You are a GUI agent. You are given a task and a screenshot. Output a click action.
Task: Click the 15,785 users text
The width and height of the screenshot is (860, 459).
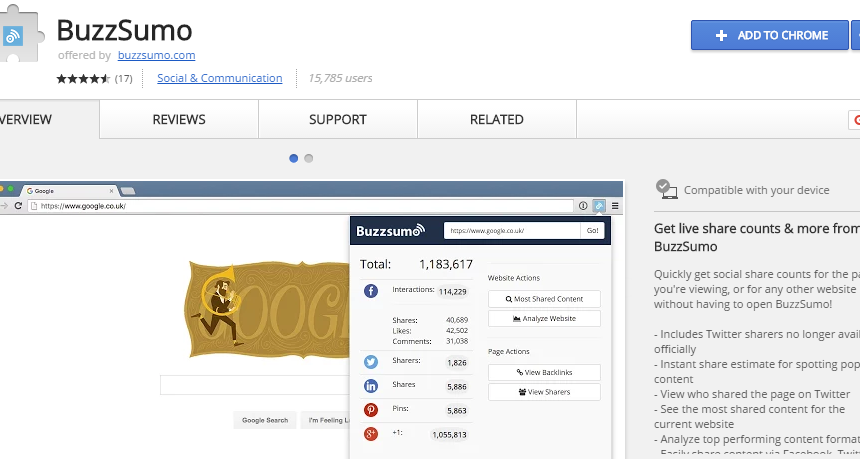point(340,78)
